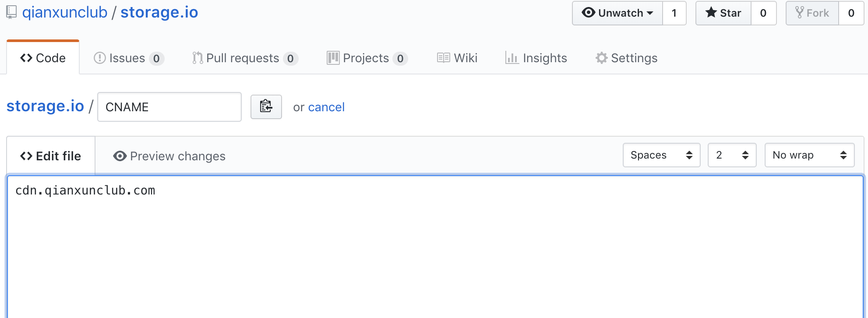
Task: Click the Insights bar graph icon
Action: 512,58
